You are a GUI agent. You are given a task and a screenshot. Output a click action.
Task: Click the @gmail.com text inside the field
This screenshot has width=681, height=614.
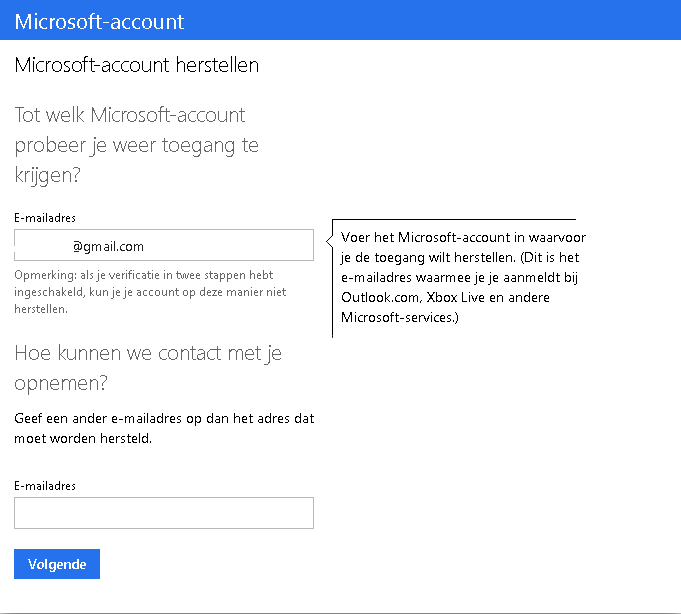108,246
